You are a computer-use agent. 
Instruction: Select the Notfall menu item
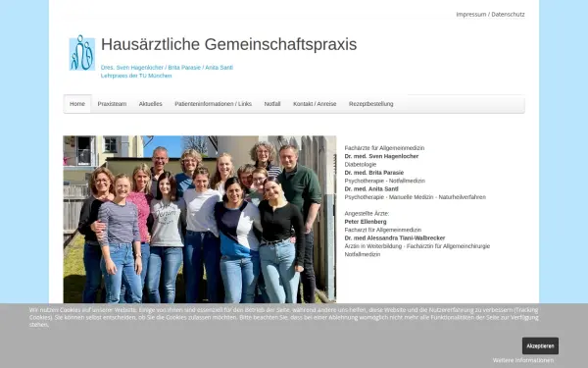pos(272,104)
